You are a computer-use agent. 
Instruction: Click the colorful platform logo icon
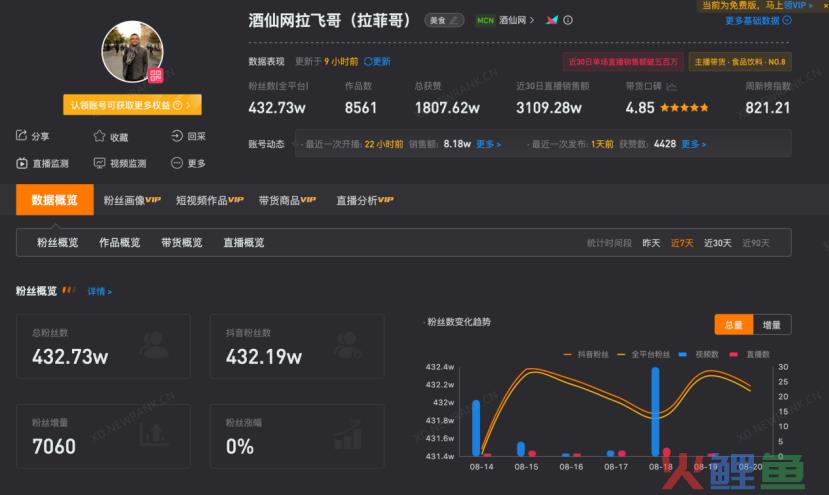(x=552, y=20)
